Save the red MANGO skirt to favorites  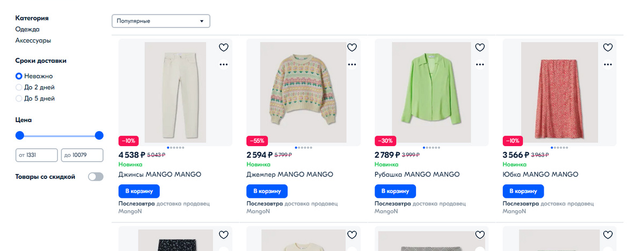coord(608,47)
